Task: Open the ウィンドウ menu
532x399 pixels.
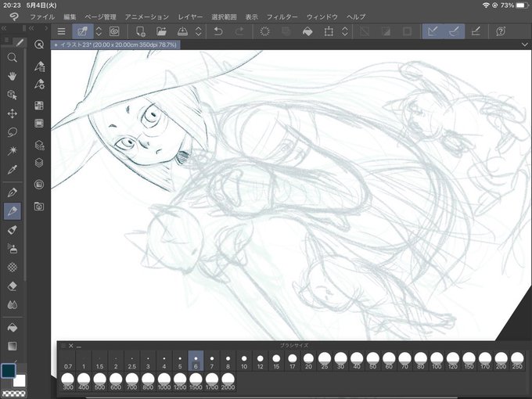Action: tap(322, 17)
